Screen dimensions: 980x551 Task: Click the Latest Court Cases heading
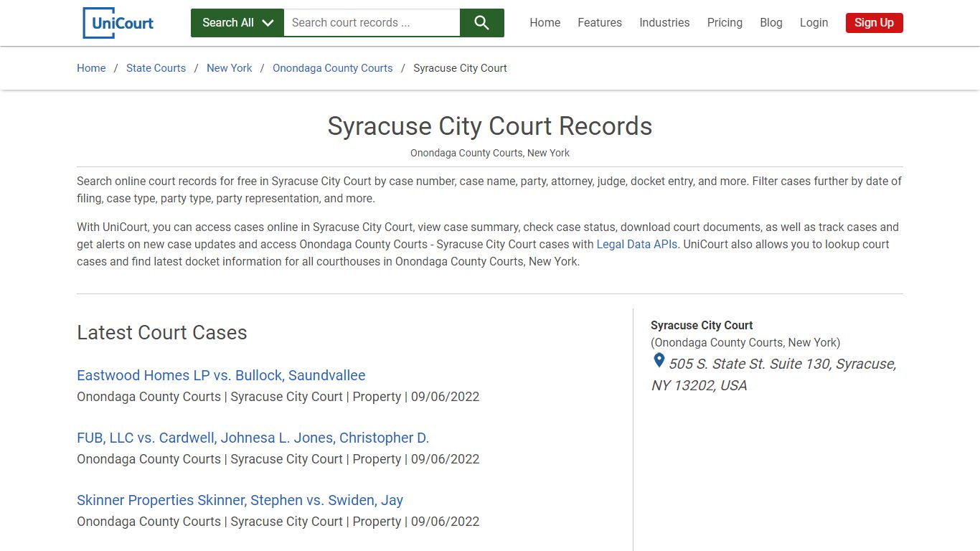pyautogui.click(x=162, y=333)
